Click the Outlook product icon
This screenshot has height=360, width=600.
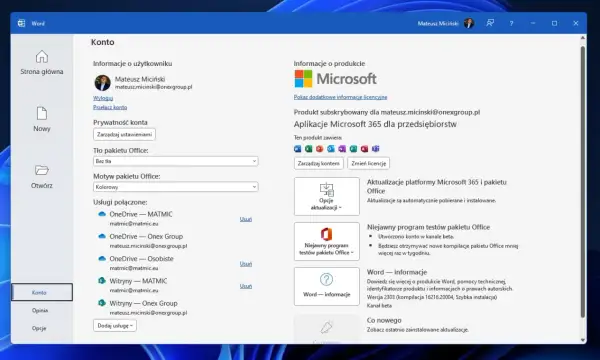click(331, 149)
